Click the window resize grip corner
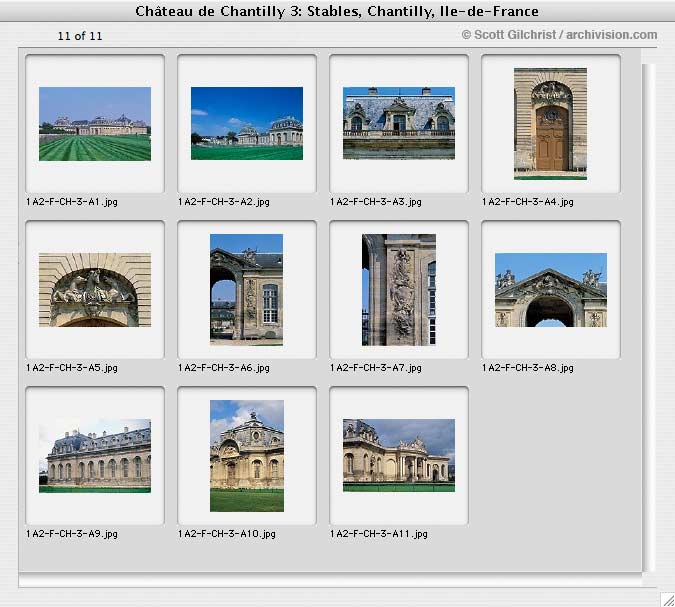This screenshot has height=607, width=675. [x=668, y=599]
